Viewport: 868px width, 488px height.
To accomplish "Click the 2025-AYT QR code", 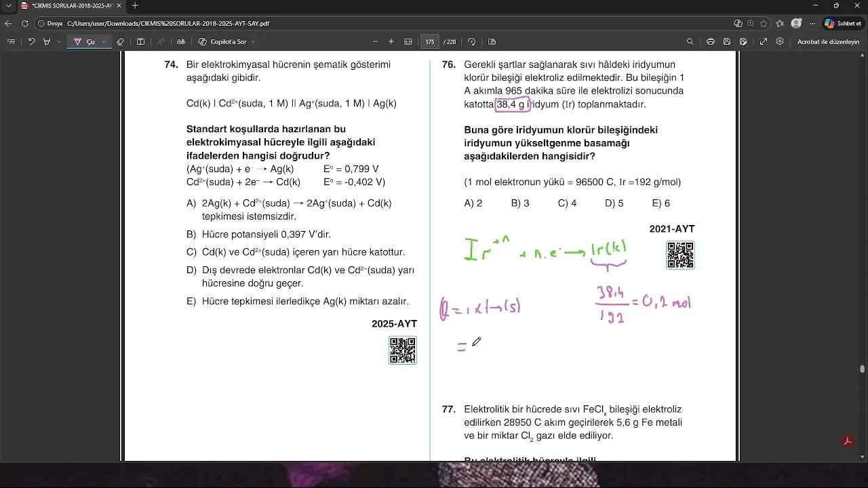I will tap(403, 350).
